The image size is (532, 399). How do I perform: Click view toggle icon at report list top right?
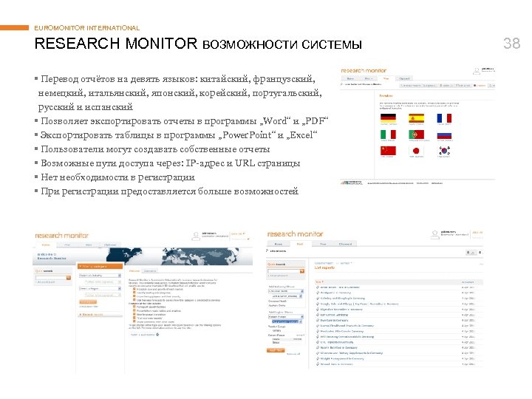coord(471,253)
